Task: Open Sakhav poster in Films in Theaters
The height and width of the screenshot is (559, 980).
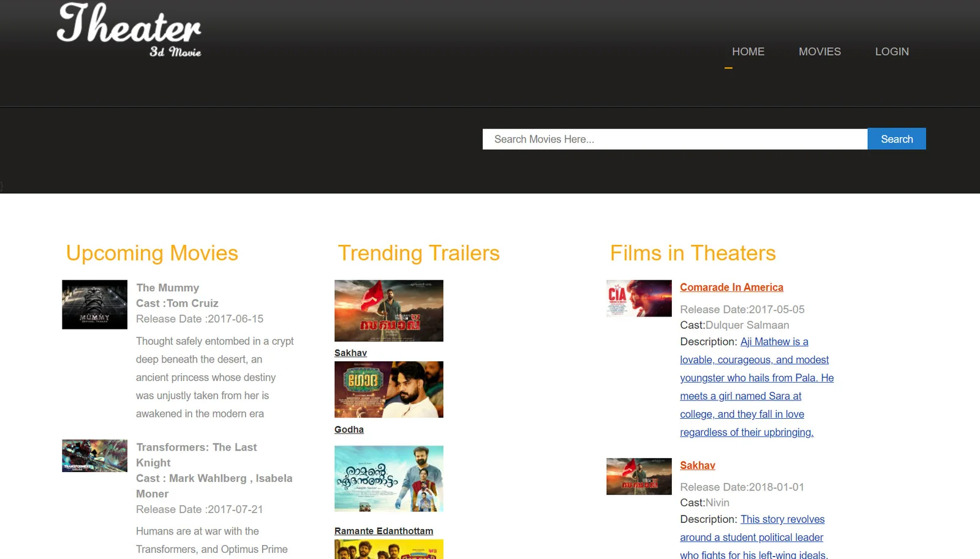Action: [x=639, y=476]
